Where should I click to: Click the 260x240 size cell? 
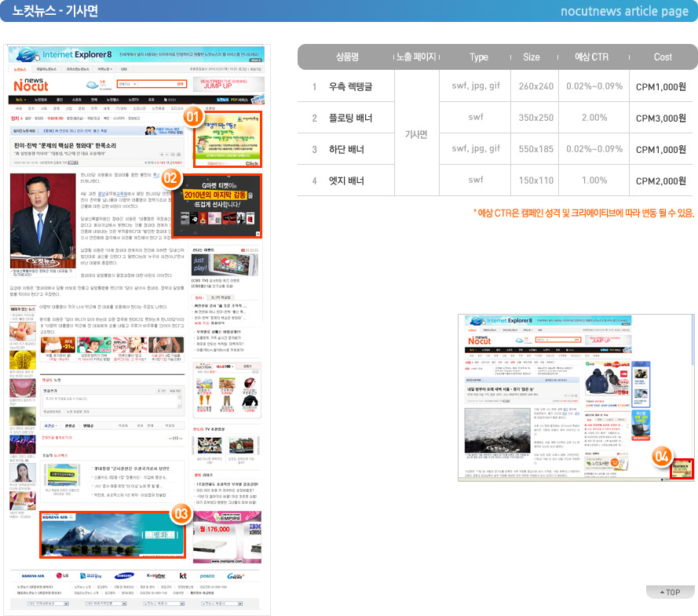tap(536, 86)
